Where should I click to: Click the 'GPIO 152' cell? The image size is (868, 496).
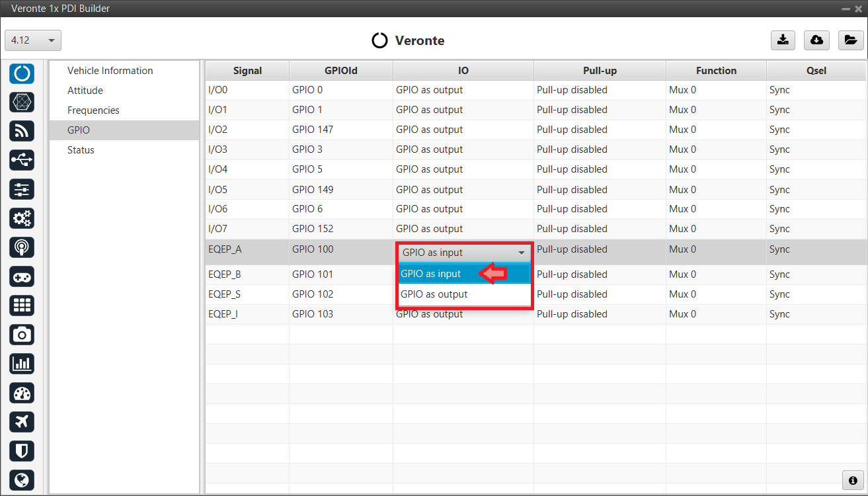(341, 229)
